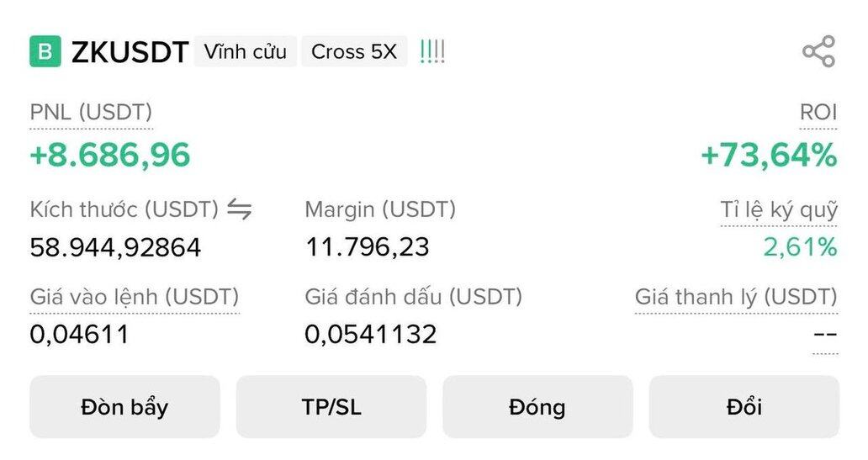Open the Cross 5X margin mode tag

point(353,52)
